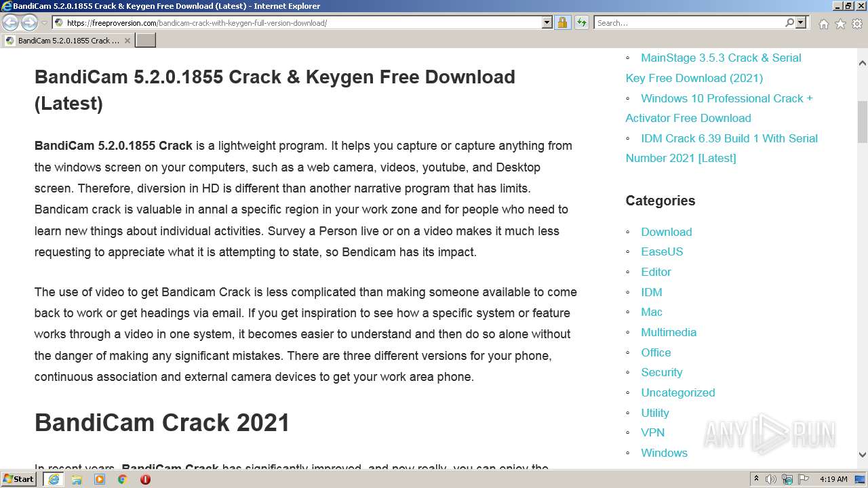Show hidden tray icons arrow
This screenshot has width=868, height=488.
click(x=756, y=479)
